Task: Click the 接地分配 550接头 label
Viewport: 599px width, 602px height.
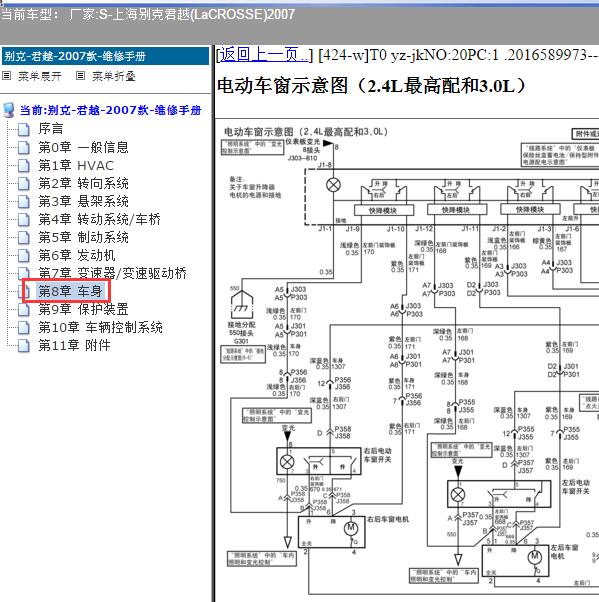Action: [242, 329]
